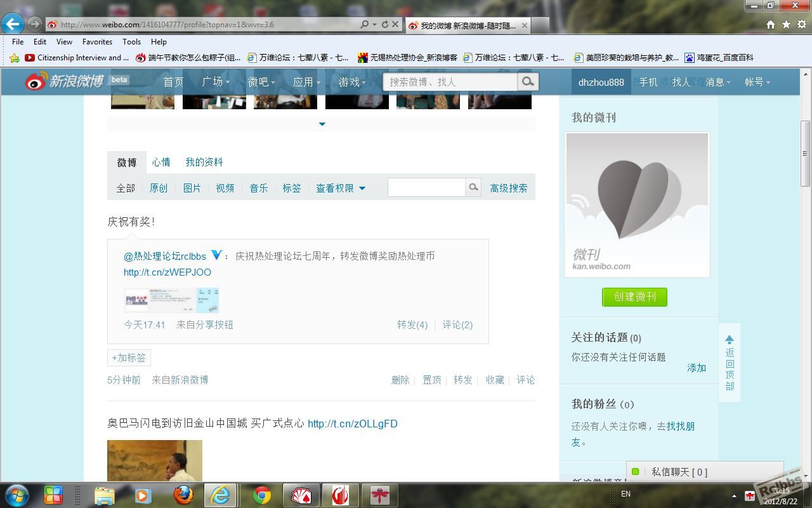Launch Firefox from the taskbar
The image size is (812, 508).
coord(184,495)
